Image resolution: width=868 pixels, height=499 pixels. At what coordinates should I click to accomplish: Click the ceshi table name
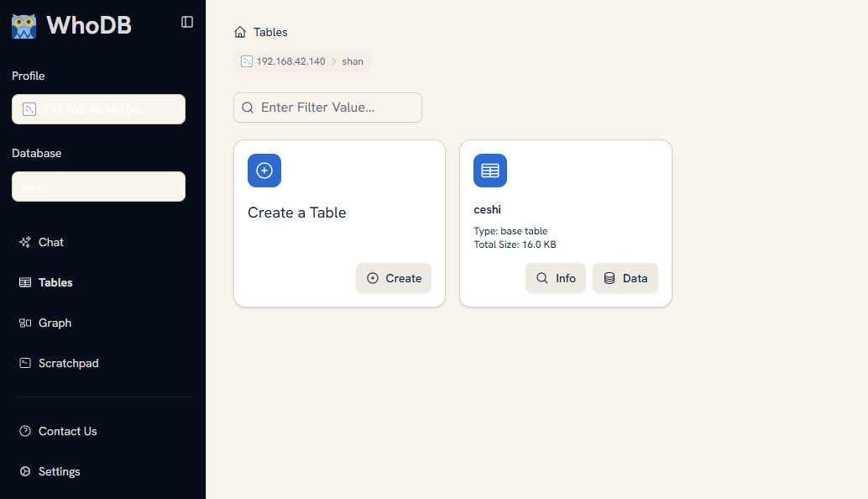coord(487,210)
